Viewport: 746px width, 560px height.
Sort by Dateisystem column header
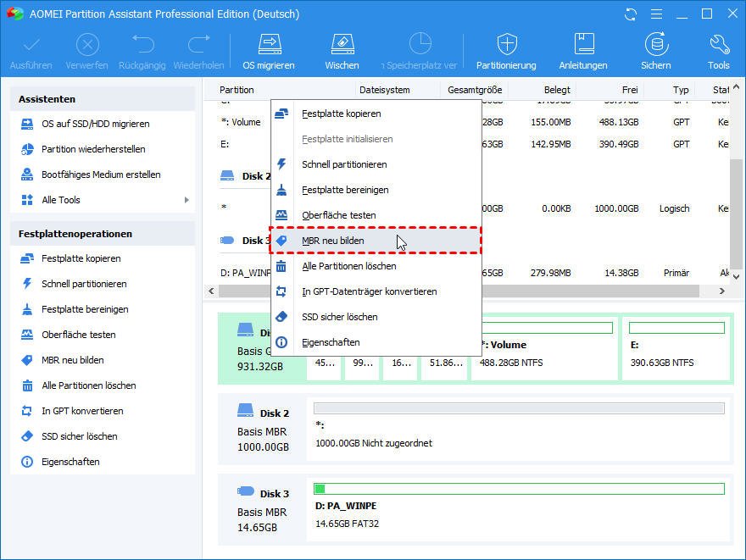click(384, 90)
